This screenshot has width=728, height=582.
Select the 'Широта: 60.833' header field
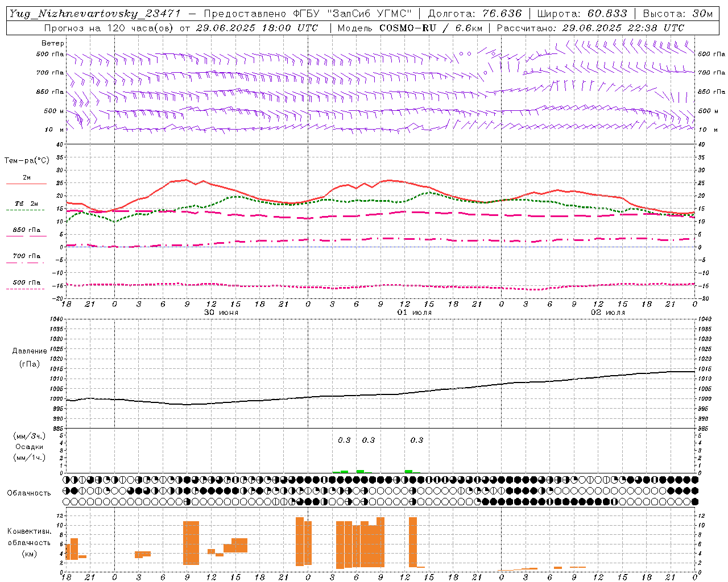[582, 14]
